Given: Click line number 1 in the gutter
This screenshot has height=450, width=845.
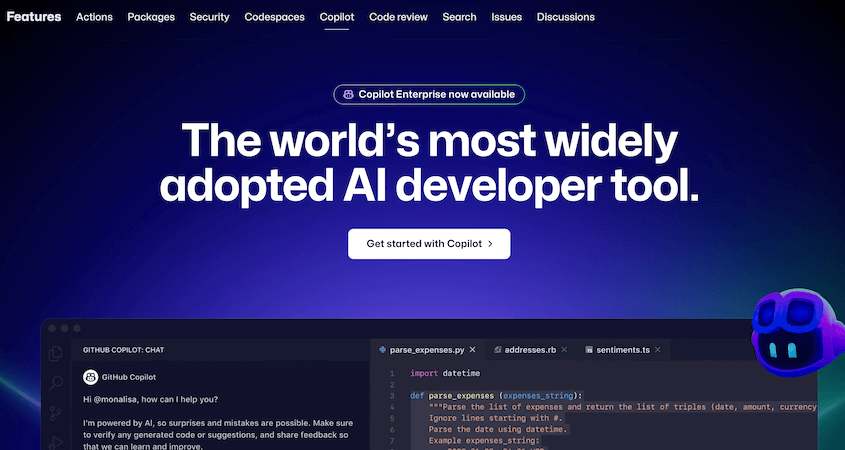Looking at the screenshot, I should tap(392, 373).
